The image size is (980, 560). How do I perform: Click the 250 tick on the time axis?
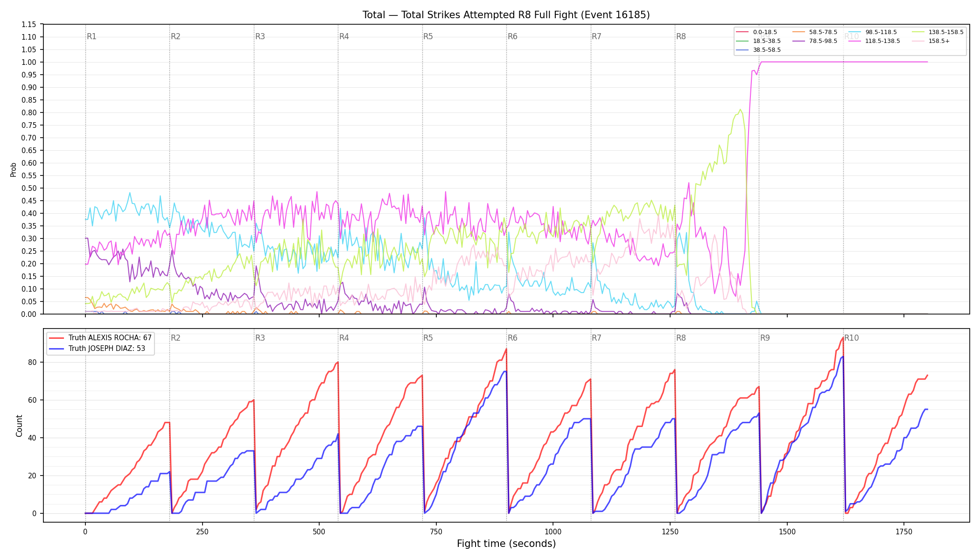[202, 532]
